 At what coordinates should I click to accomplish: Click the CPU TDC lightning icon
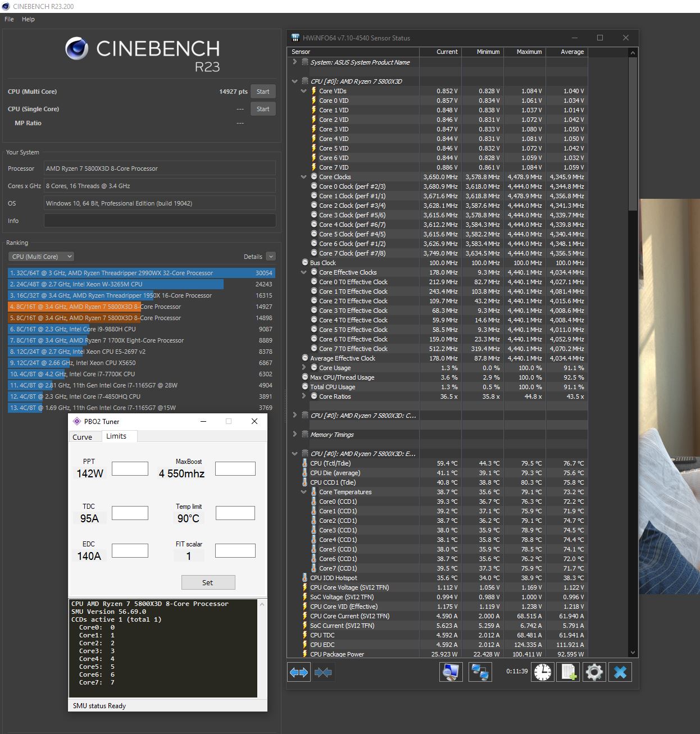click(304, 635)
